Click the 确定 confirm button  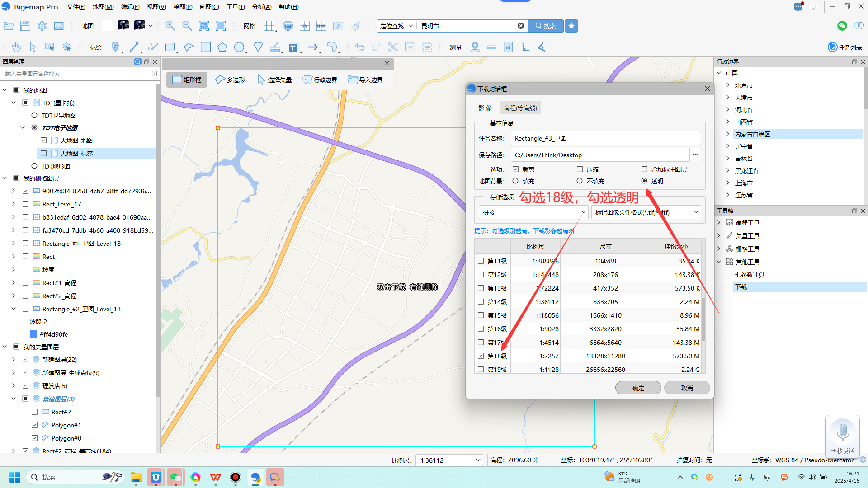pyautogui.click(x=638, y=388)
